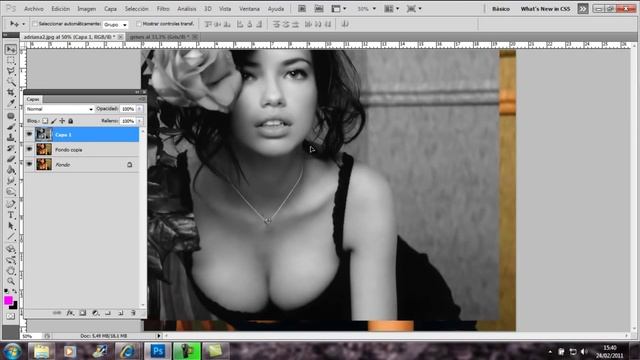Enable Seleccionar automáticamente checkbox
The height and width of the screenshot is (360, 640).
click(x=35, y=24)
